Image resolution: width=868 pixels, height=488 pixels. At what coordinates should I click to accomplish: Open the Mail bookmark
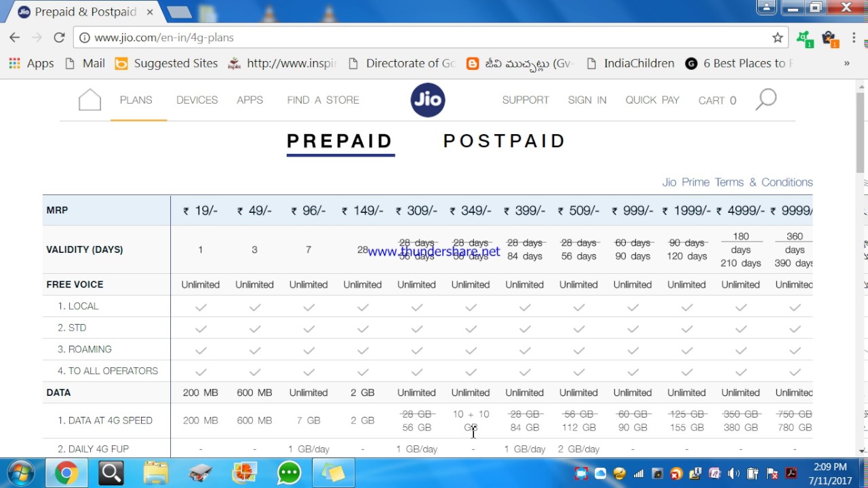click(x=85, y=63)
